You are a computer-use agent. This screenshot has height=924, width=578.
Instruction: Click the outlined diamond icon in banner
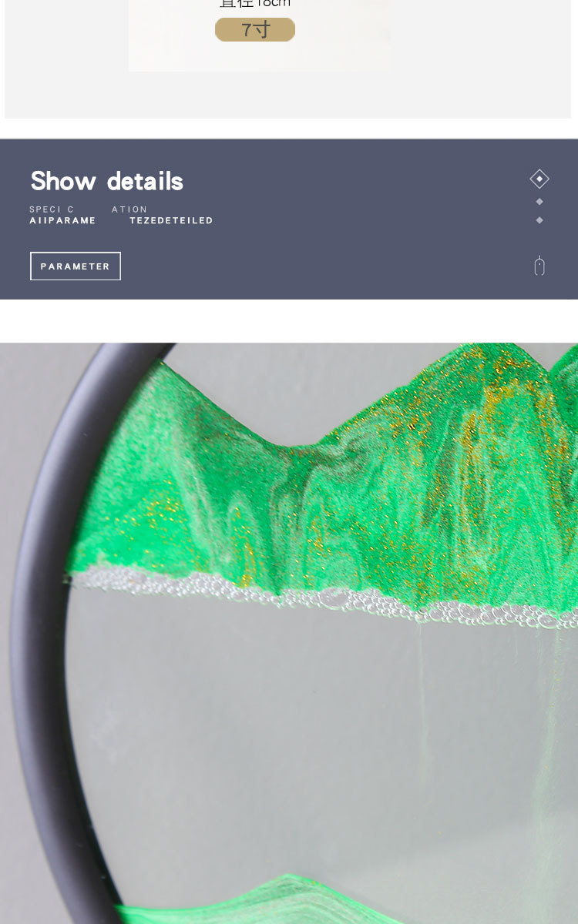coord(539,179)
